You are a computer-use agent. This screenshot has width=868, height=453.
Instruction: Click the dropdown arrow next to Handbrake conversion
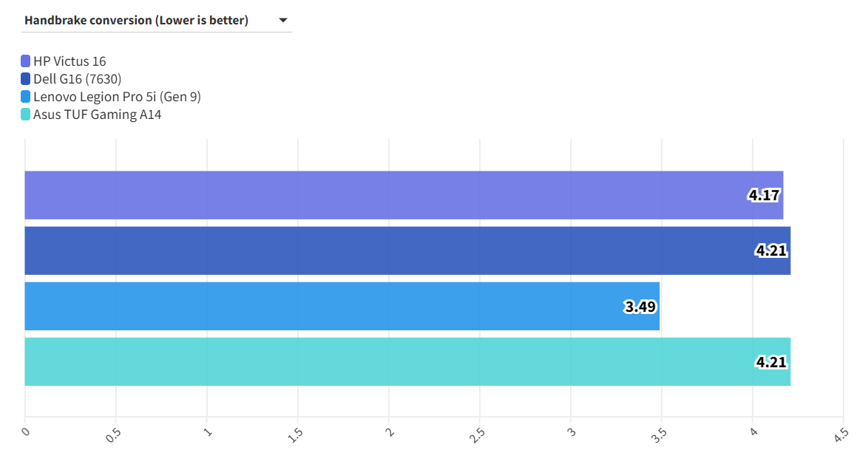point(282,21)
